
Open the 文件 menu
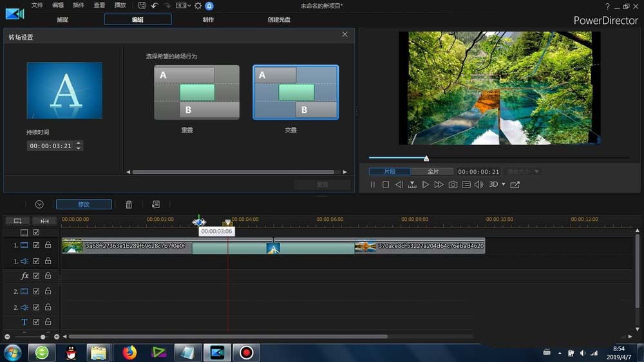point(37,6)
